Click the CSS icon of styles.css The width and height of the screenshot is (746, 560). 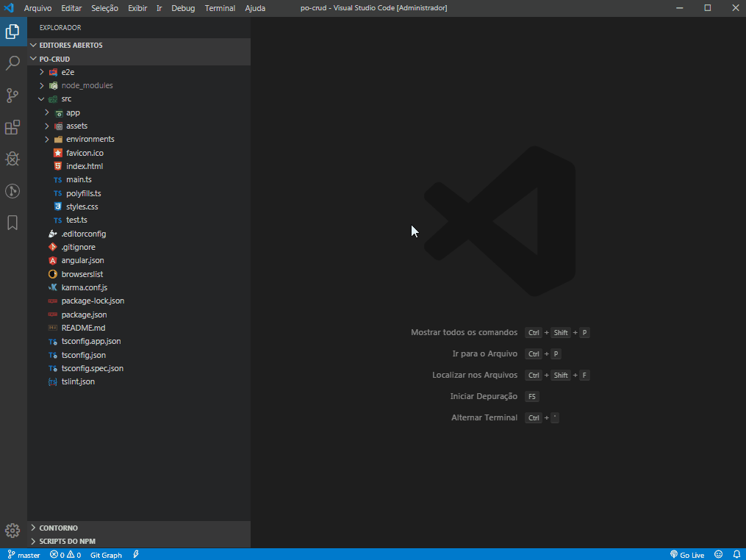click(57, 207)
